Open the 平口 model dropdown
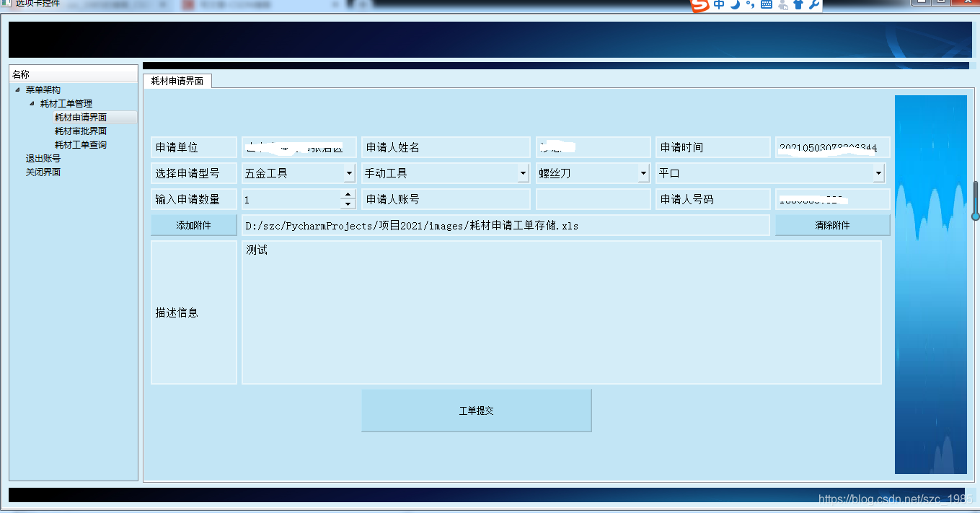The width and height of the screenshot is (980, 513). click(770, 173)
